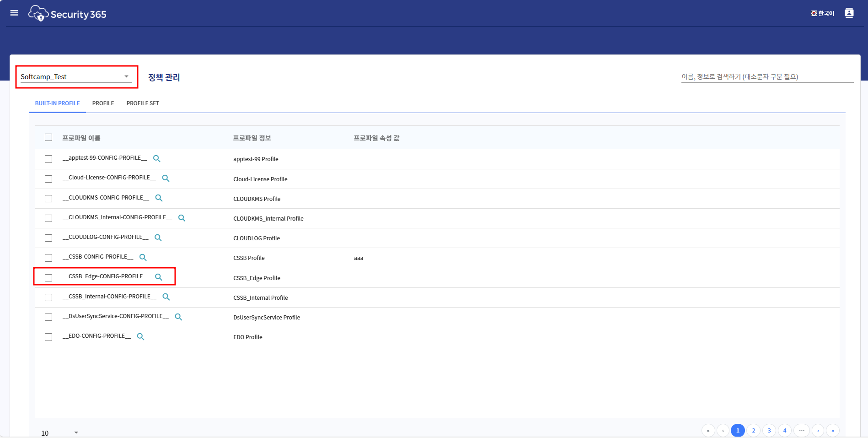Click magnifier next to __EDO-CONFIG-PROFILE__

[141, 336]
